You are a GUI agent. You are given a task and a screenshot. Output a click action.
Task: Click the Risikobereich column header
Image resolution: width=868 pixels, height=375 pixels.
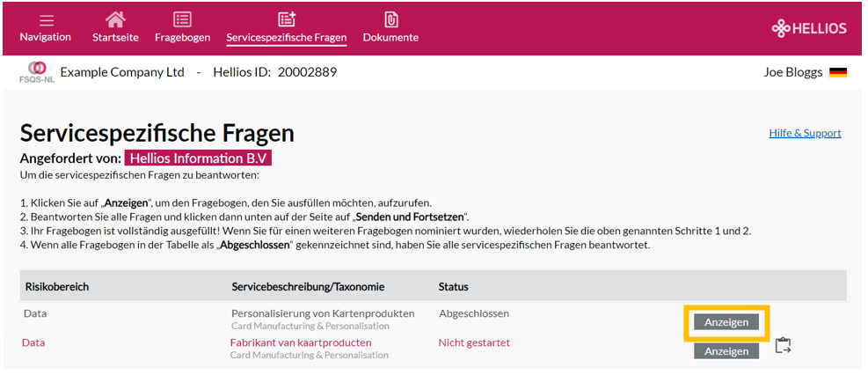(57, 287)
